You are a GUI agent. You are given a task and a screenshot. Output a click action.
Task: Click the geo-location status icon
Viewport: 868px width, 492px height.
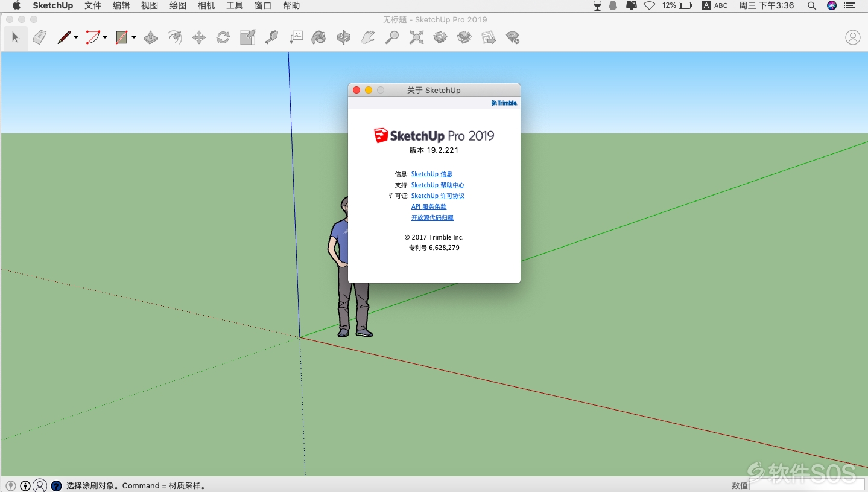11,485
